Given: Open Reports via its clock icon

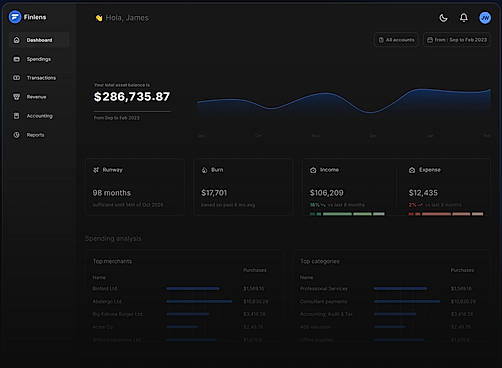Looking at the screenshot, I should point(16,135).
